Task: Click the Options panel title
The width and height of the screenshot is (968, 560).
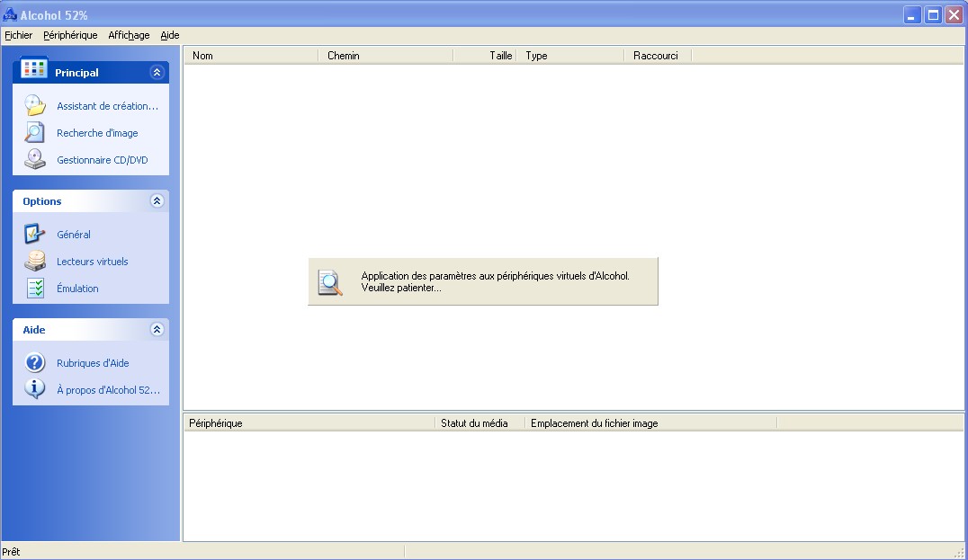Action: tap(42, 201)
